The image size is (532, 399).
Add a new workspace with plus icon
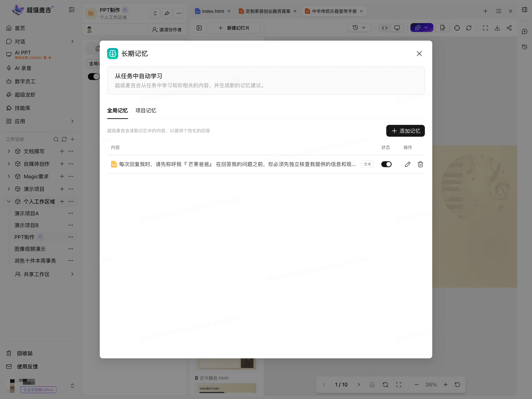72,139
